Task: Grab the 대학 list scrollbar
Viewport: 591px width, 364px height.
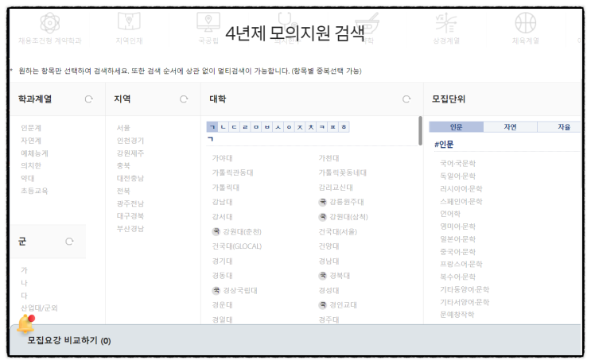Action: (x=420, y=130)
